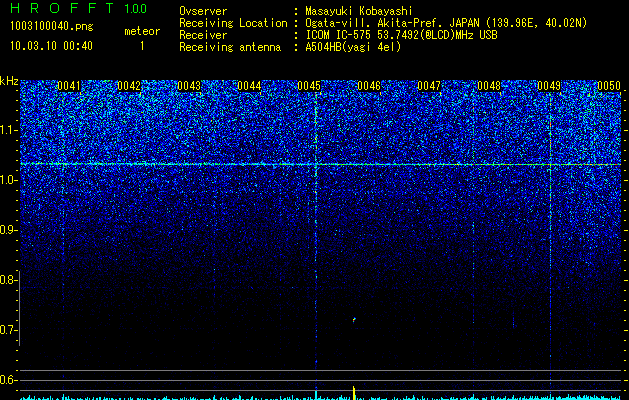
Task: Click the 0043 time marker
Action: [189, 86]
